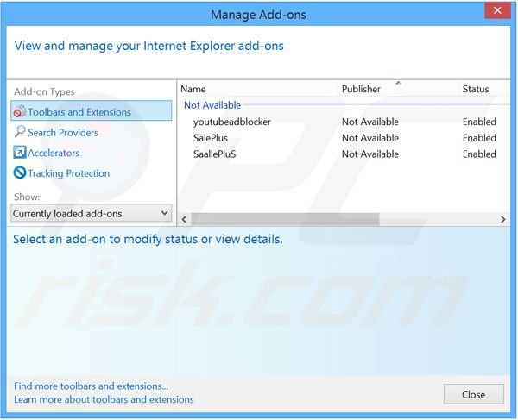Click the Tracking Protection blocked-circle icon
The image size is (518, 420).
click(x=20, y=173)
